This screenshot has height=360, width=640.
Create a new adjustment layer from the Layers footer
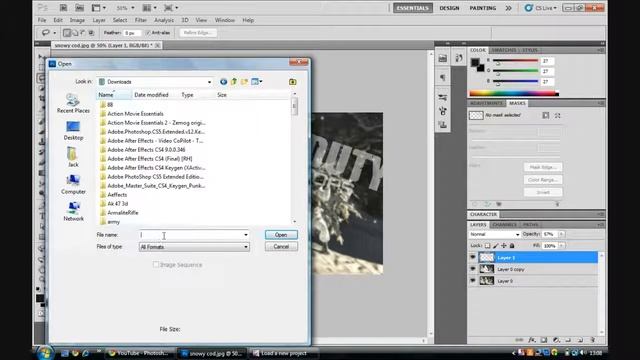(x=556, y=340)
